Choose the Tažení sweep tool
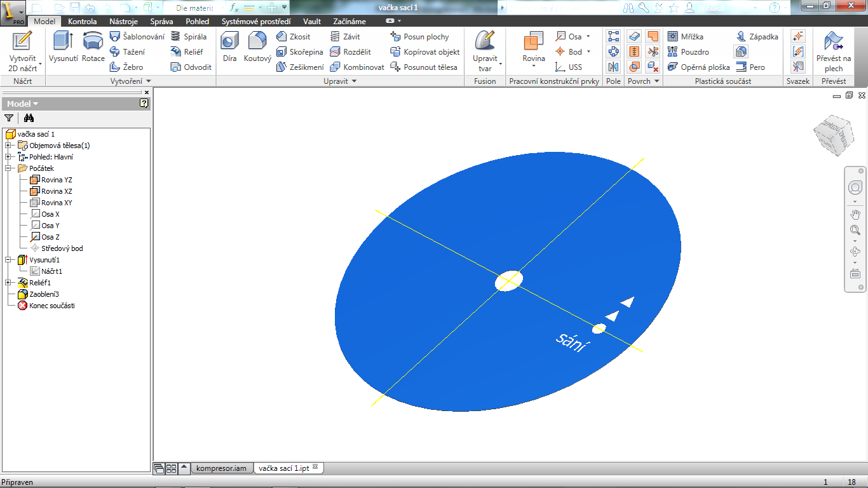 pos(128,52)
